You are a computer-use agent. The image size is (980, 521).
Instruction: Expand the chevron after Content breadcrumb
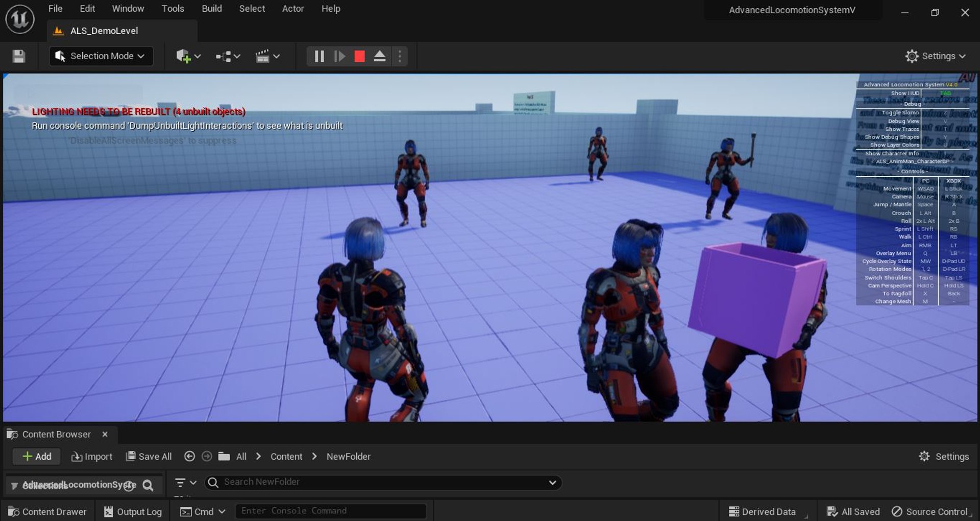point(314,456)
